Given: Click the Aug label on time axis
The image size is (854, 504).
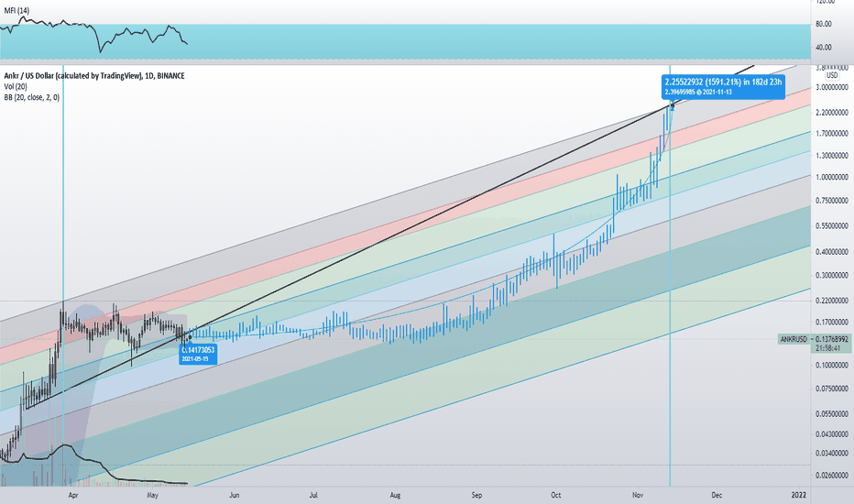Looking at the screenshot, I should pos(395,495).
